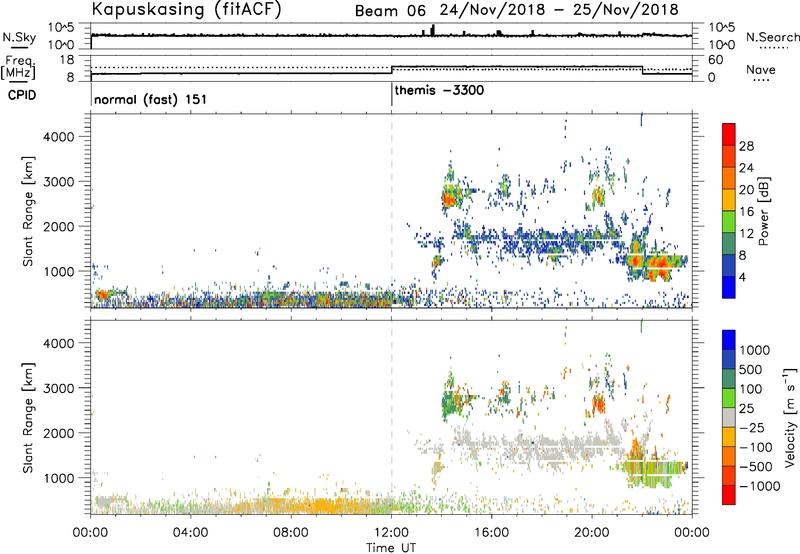
Task: Click the 4000 tick on power panel axis
Action: point(58,137)
